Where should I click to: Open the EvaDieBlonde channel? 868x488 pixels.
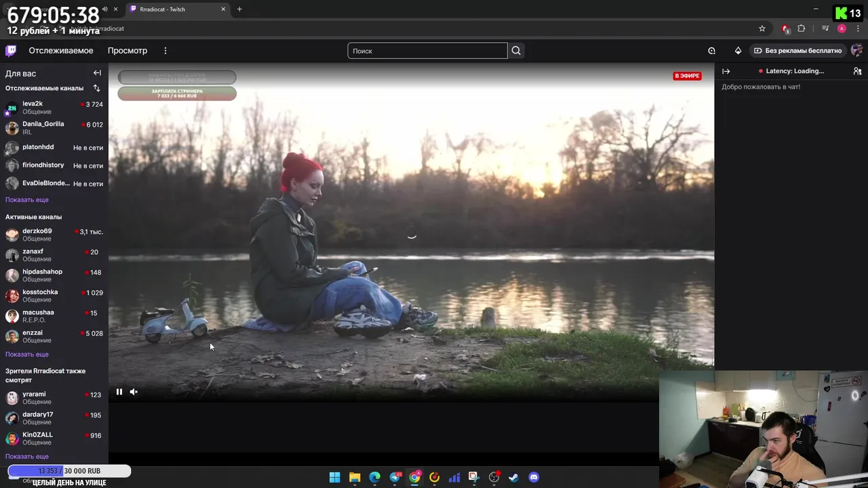click(54, 184)
